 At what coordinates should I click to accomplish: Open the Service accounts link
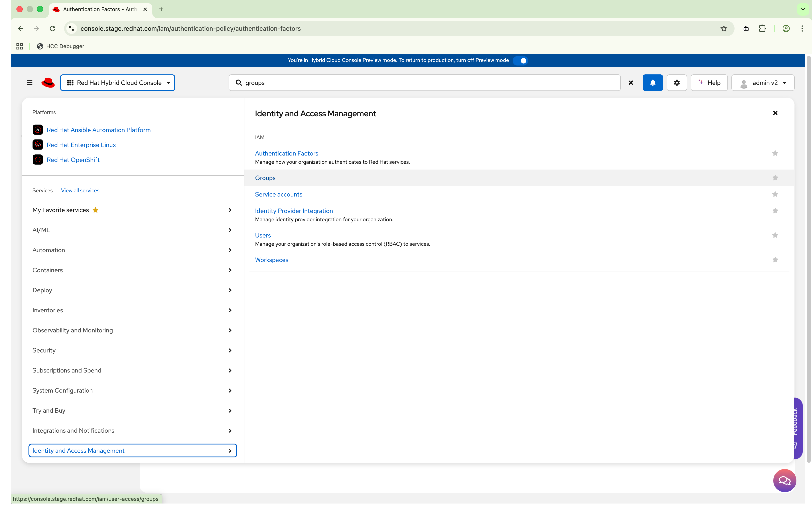pyautogui.click(x=278, y=194)
